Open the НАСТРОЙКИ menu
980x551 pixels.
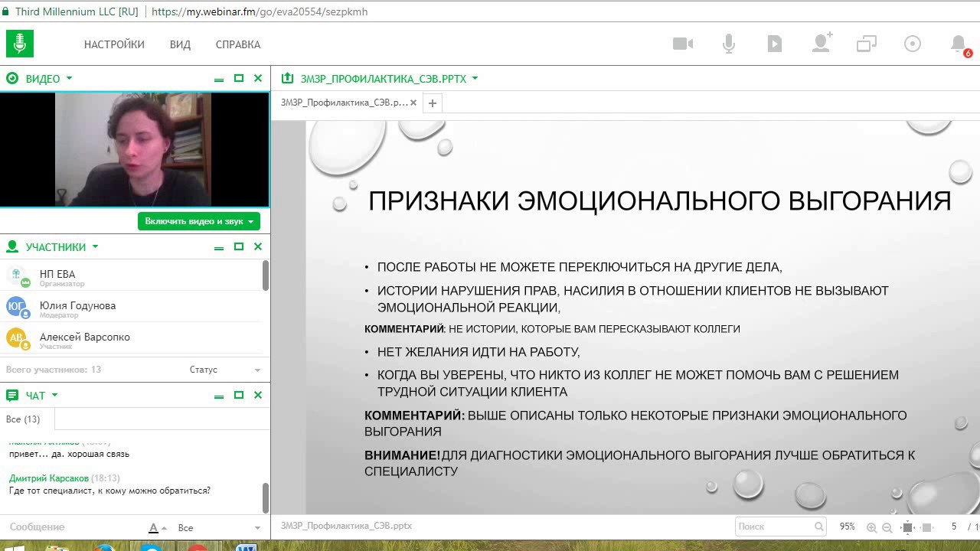point(114,44)
